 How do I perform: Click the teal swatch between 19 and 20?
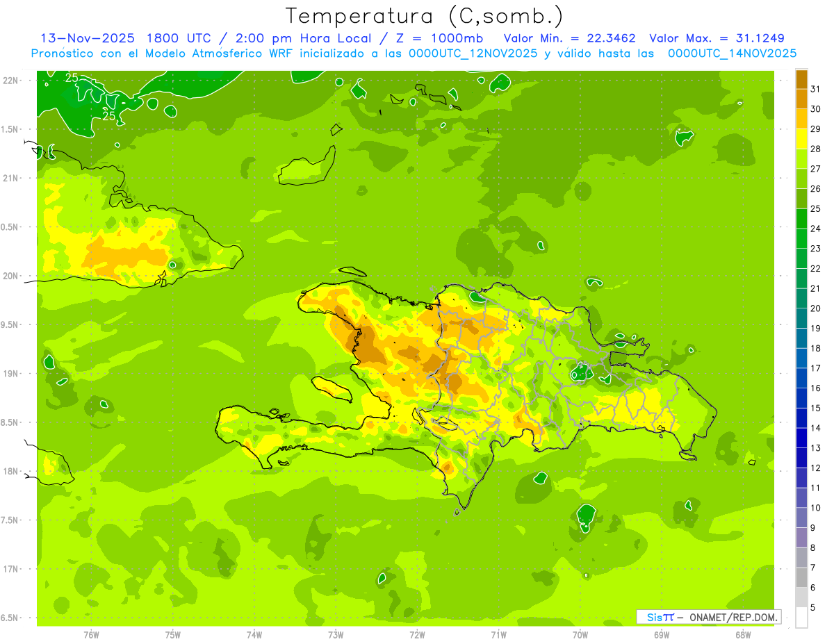pyautogui.click(x=801, y=319)
